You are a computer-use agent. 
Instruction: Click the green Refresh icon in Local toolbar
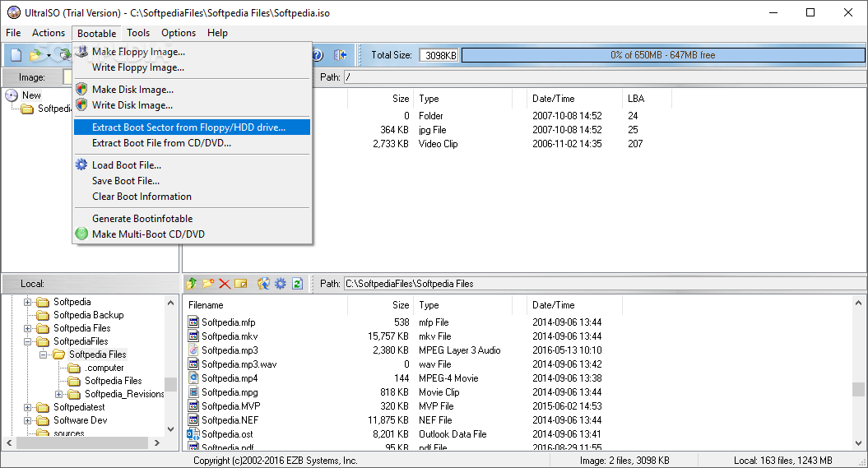point(297,284)
